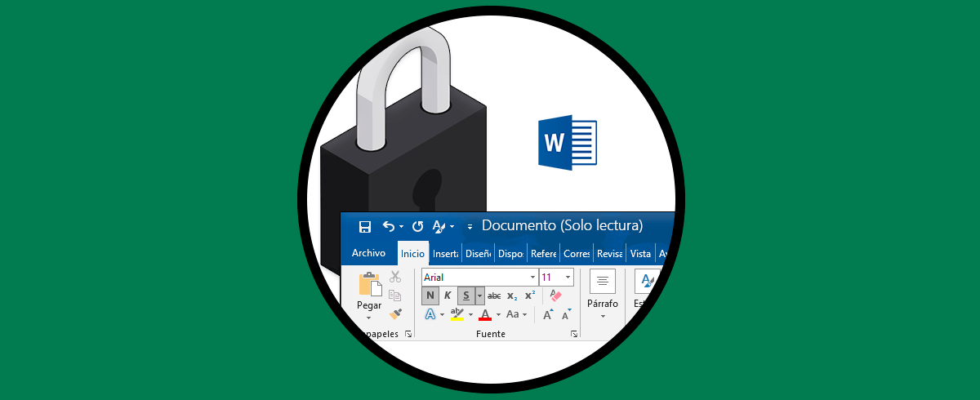Click the Format Painter brush icon
The width and height of the screenshot is (980, 400).
(395, 313)
